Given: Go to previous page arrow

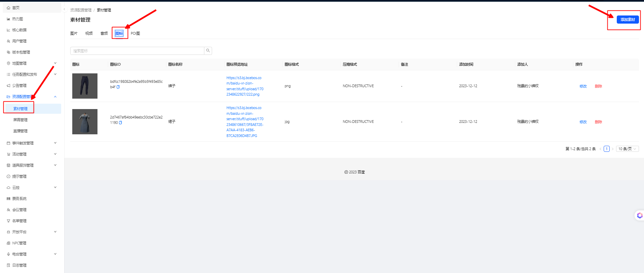Looking at the screenshot, I should tap(600, 149).
